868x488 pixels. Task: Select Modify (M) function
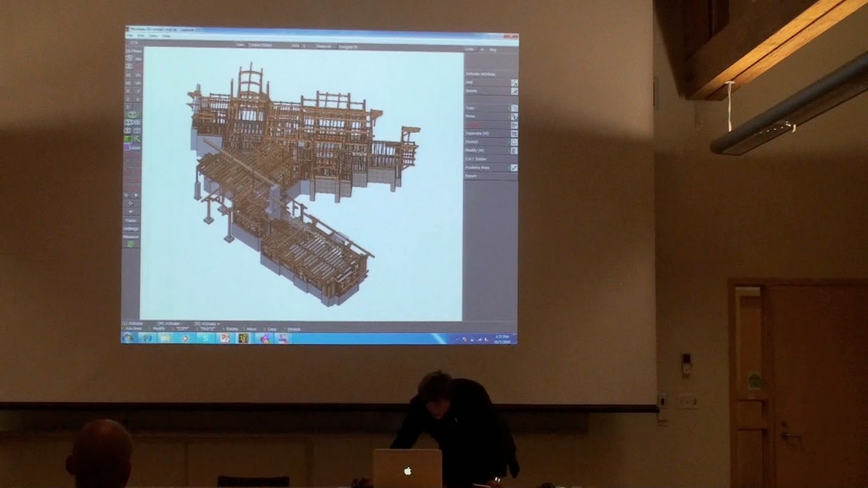(475, 150)
